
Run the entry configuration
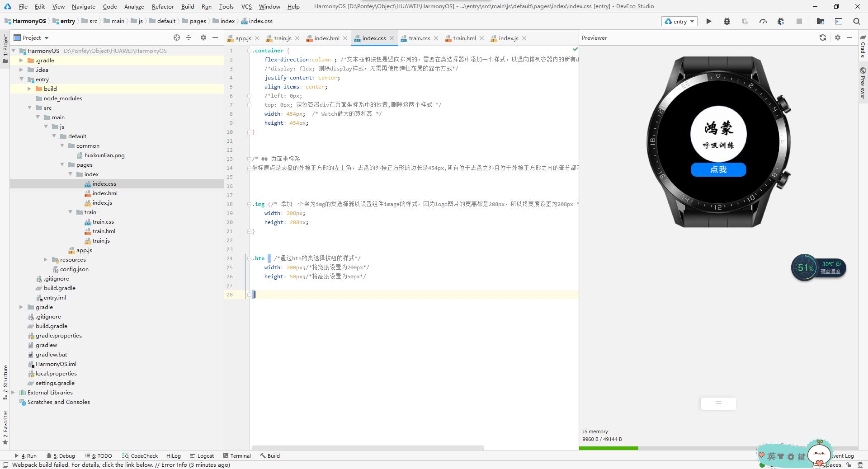(708, 21)
